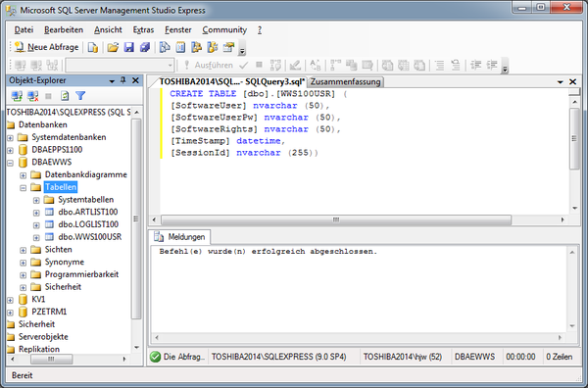Select the dbo.LOGLIST100 table
588x388 pixels.
(x=88, y=224)
